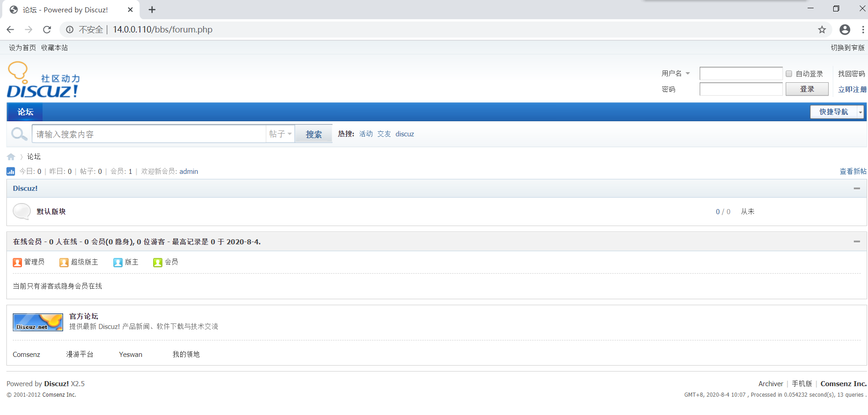Screen dimensions: 868x415
Task: Open the Chrome profile avatar icon
Action: (845, 30)
